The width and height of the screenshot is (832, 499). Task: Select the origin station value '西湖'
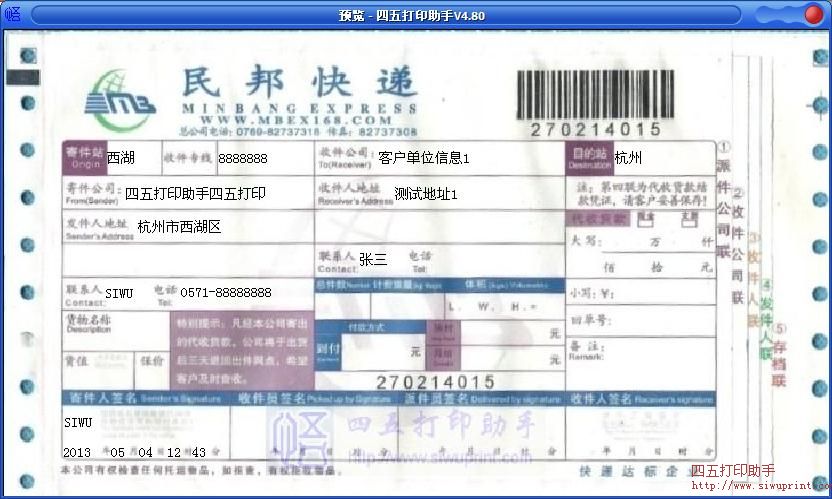[x=120, y=158]
